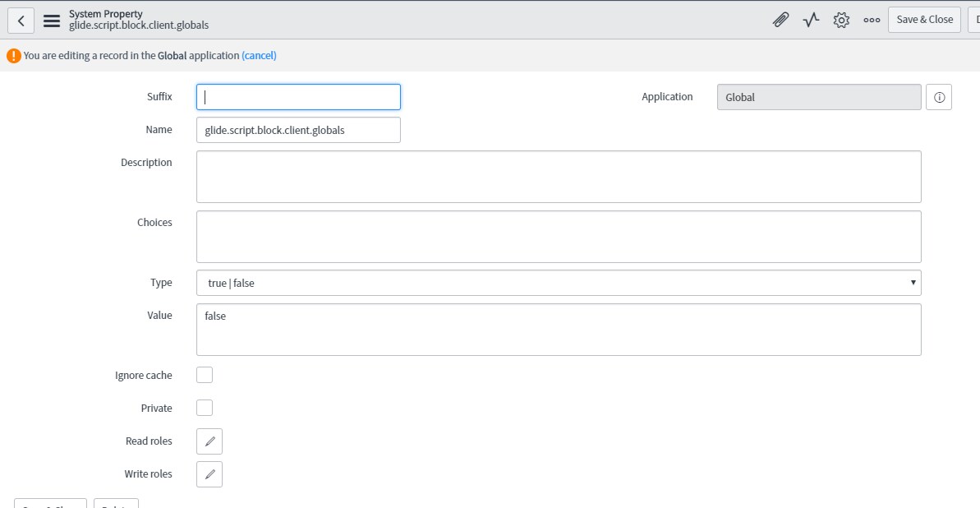This screenshot has height=508, width=980.
Task: Click the Save & Close button in header
Action: point(924,20)
